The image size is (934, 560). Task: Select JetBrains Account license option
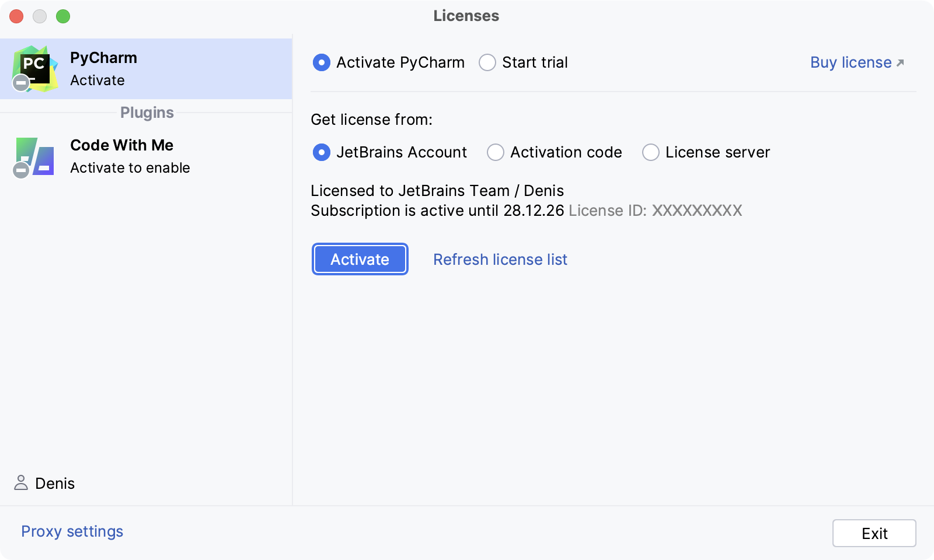point(321,152)
